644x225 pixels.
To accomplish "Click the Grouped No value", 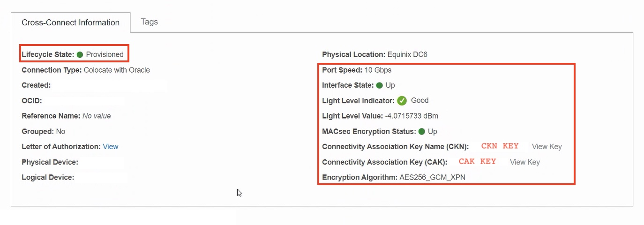I will [60, 131].
